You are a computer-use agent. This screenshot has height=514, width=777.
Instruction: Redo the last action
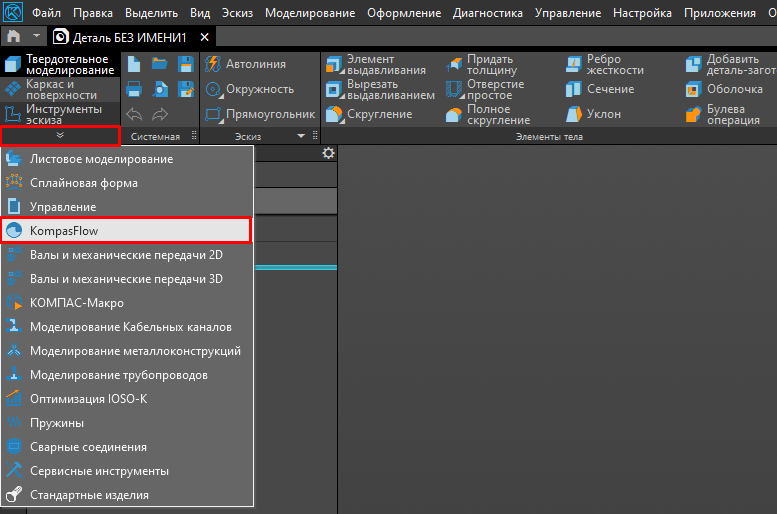pyautogui.click(x=160, y=114)
